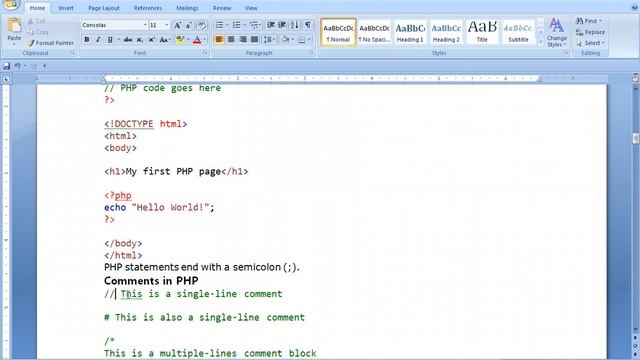Click the Bullets list icon
Screen dimensions: 640x360
(x=219, y=25)
